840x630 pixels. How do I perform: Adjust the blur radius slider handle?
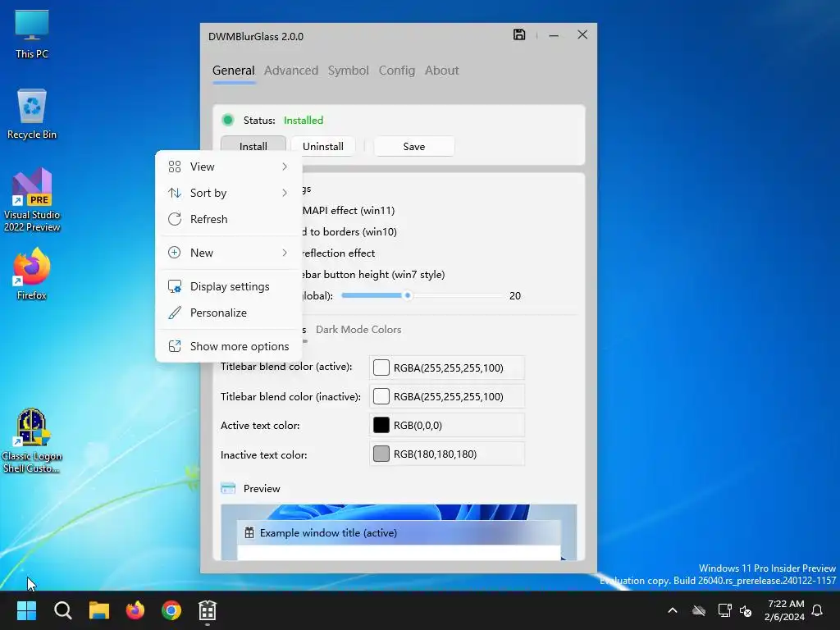point(408,295)
